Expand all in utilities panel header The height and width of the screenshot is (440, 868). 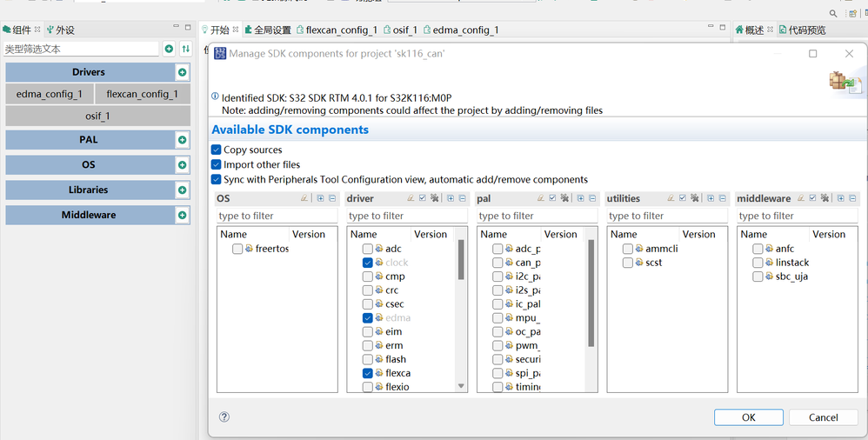(711, 197)
